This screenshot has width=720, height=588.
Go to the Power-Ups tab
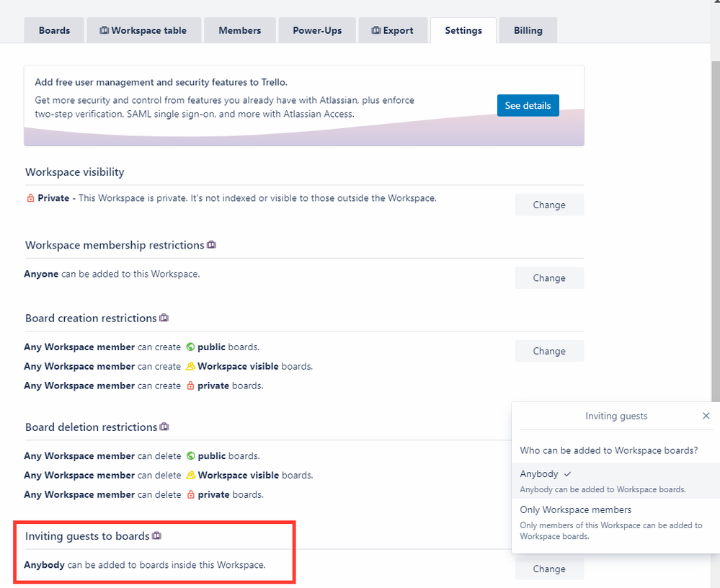317,30
